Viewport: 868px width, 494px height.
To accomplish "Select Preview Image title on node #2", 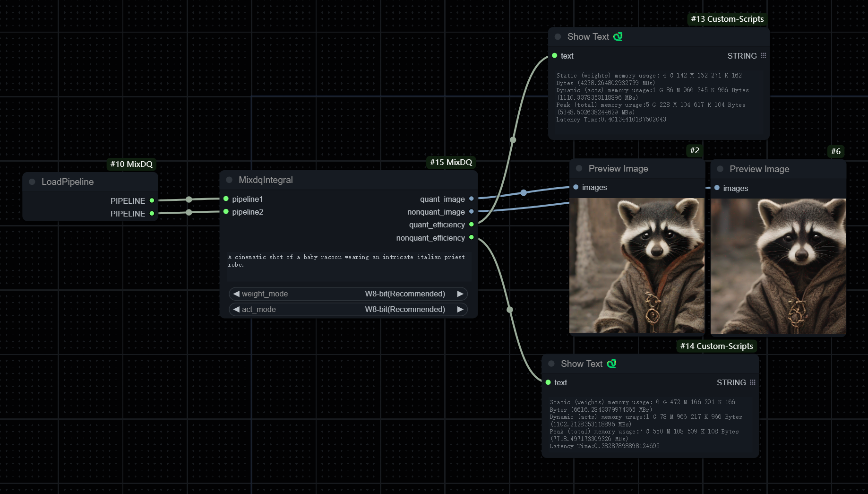I will (618, 169).
